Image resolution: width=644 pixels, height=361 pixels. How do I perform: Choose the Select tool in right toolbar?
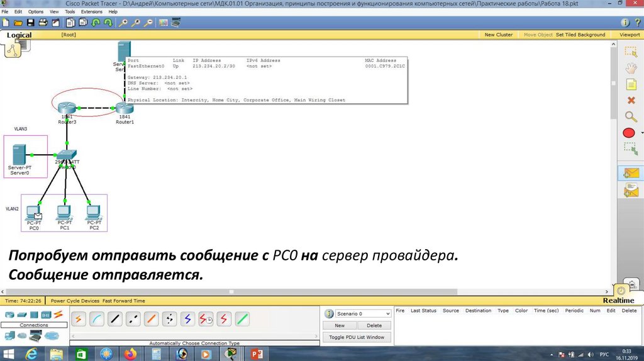click(x=630, y=52)
